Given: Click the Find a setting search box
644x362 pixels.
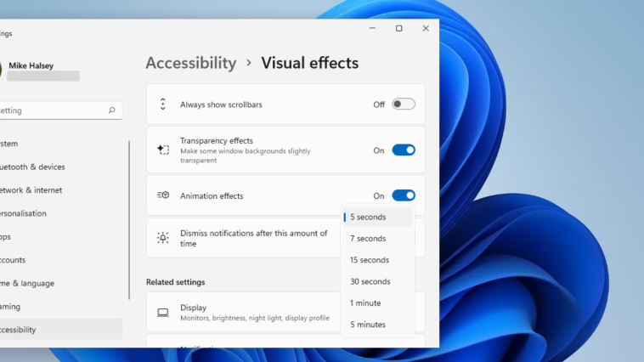Looking at the screenshot, I should (61, 110).
